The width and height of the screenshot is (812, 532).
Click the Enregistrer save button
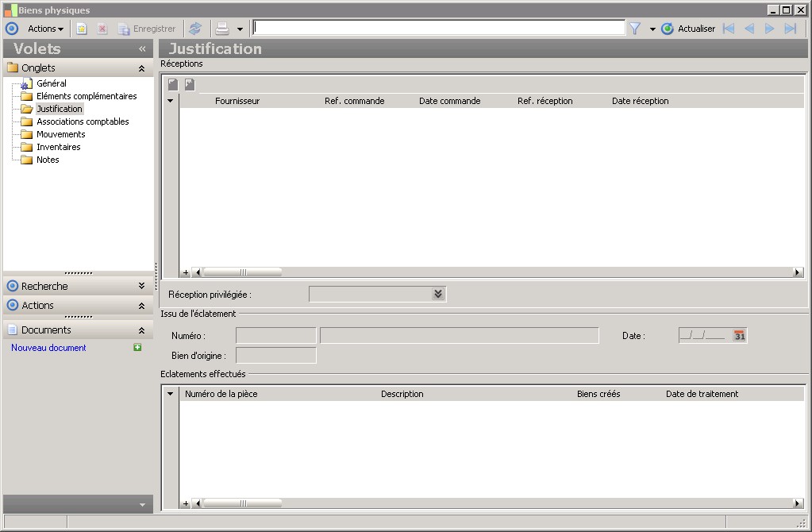coord(147,29)
